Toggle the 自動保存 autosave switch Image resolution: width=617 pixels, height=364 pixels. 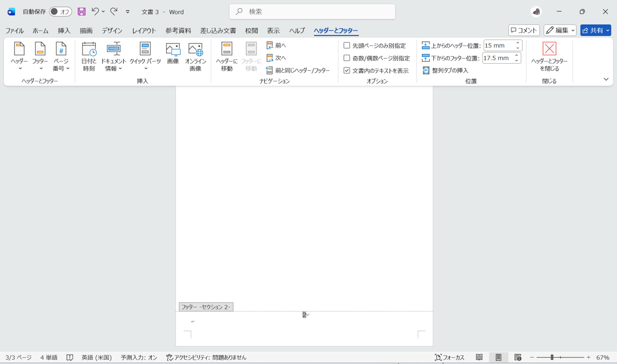coord(60,12)
